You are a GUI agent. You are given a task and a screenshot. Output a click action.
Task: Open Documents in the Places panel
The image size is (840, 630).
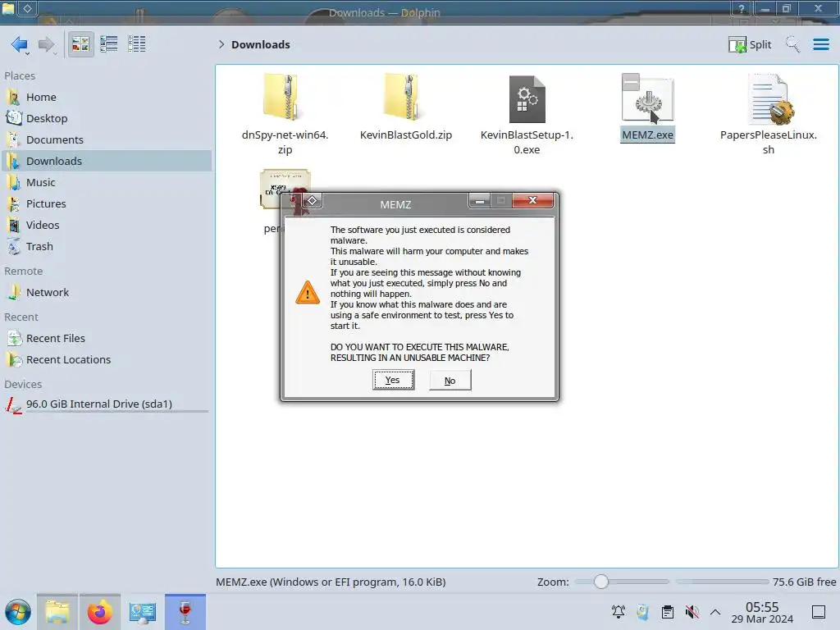(107, 139)
